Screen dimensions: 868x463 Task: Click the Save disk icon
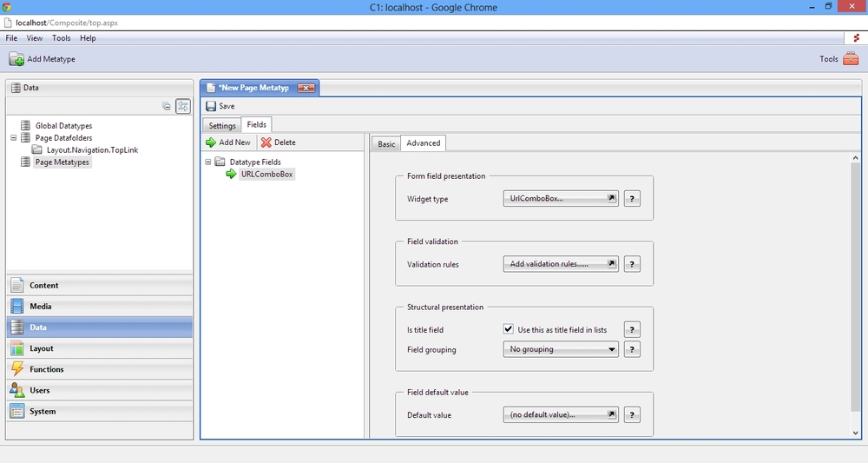tap(211, 106)
